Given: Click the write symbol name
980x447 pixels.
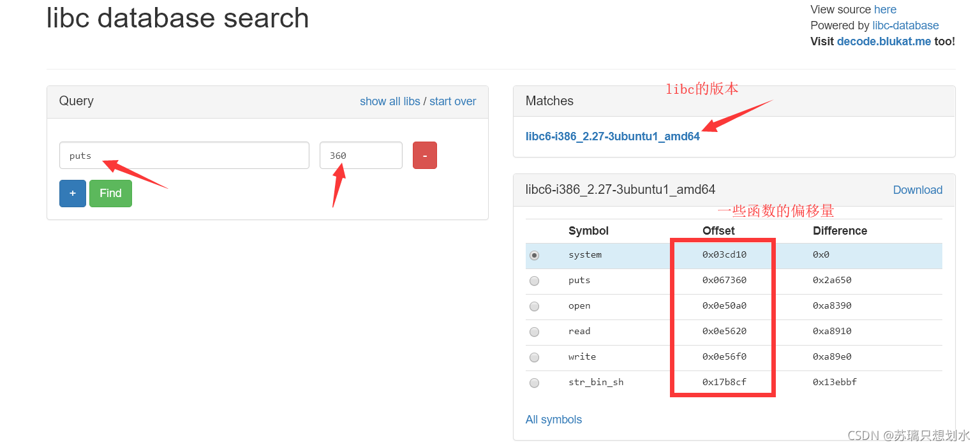Looking at the screenshot, I should click(582, 356).
